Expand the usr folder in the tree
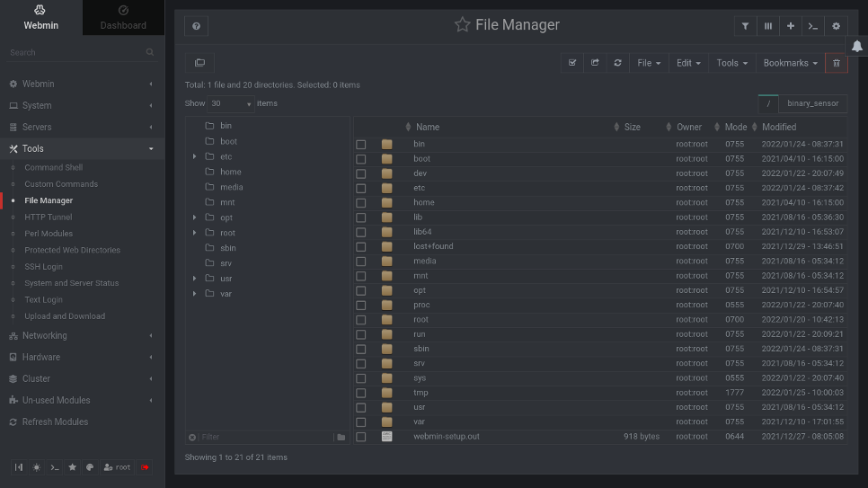868x488 pixels. [x=195, y=279]
